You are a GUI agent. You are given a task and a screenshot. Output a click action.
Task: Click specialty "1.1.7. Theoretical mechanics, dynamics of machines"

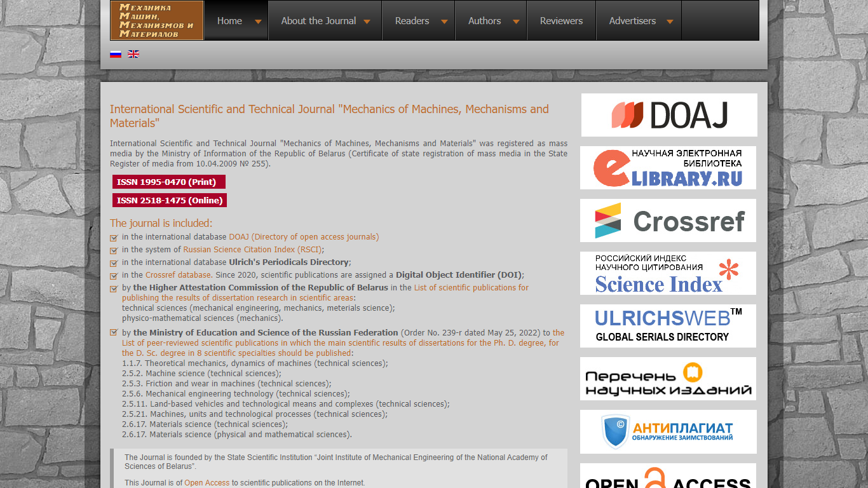[x=255, y=363]
